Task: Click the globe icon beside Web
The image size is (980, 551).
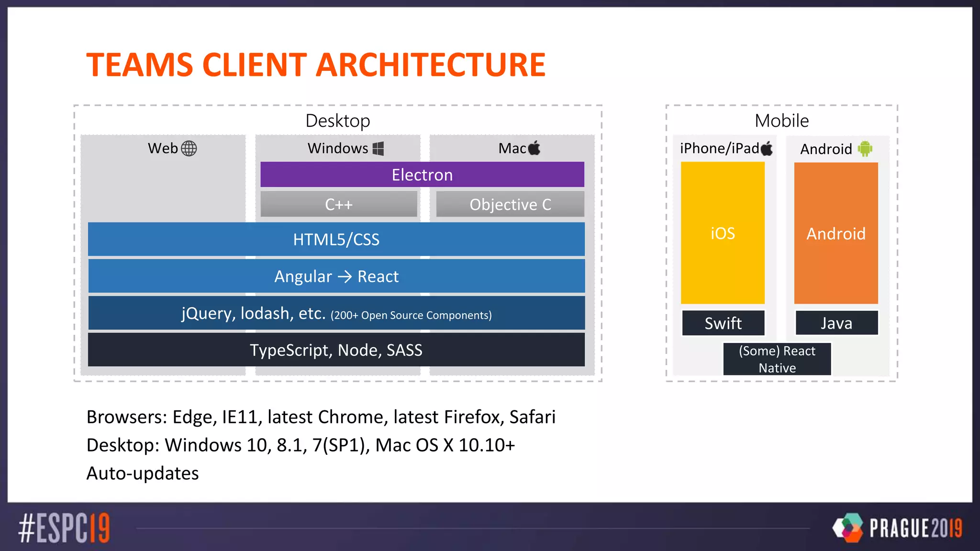Action: [x=189, y=148]
